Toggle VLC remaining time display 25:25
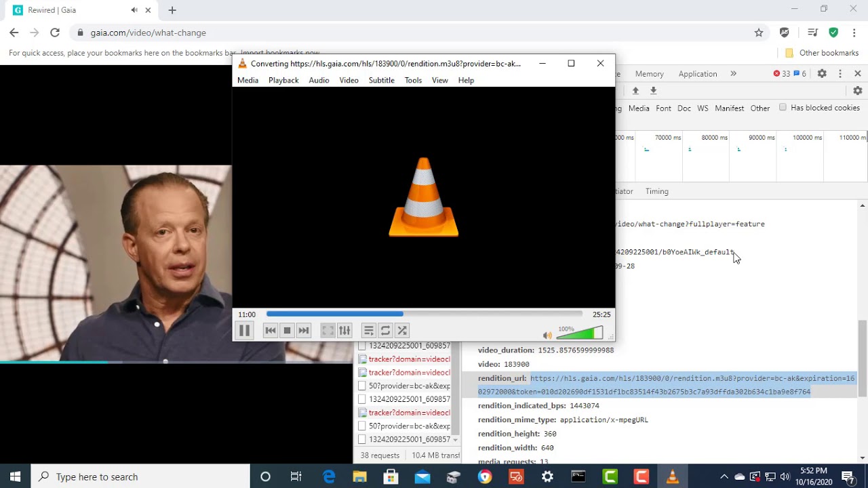 [x=601, y=314]
